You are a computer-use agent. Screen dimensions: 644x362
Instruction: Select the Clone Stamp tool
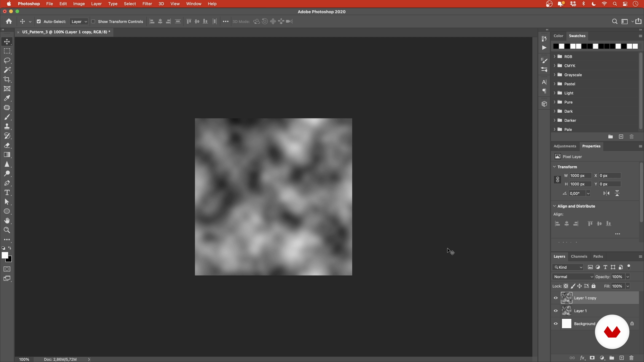coord(7,126)
